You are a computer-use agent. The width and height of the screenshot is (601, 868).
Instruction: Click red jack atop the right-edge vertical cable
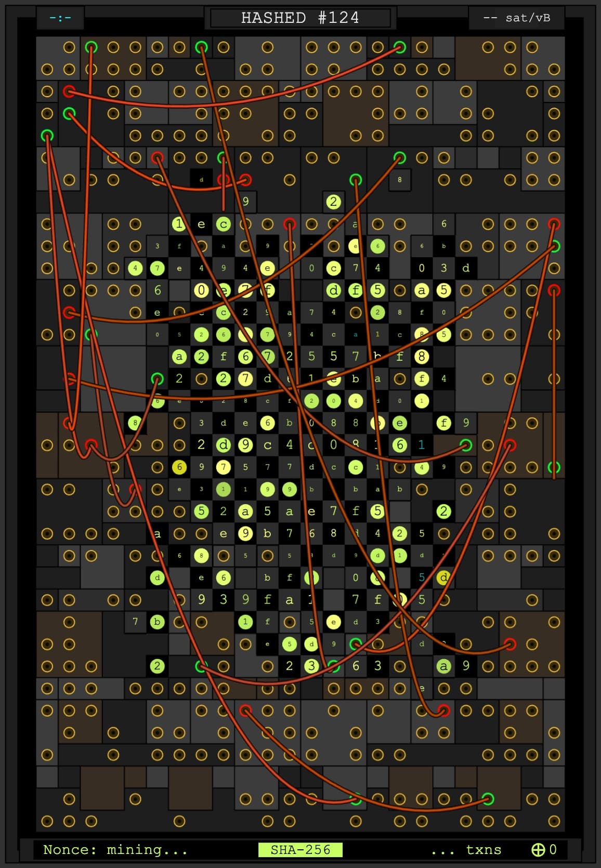(554, 290)
